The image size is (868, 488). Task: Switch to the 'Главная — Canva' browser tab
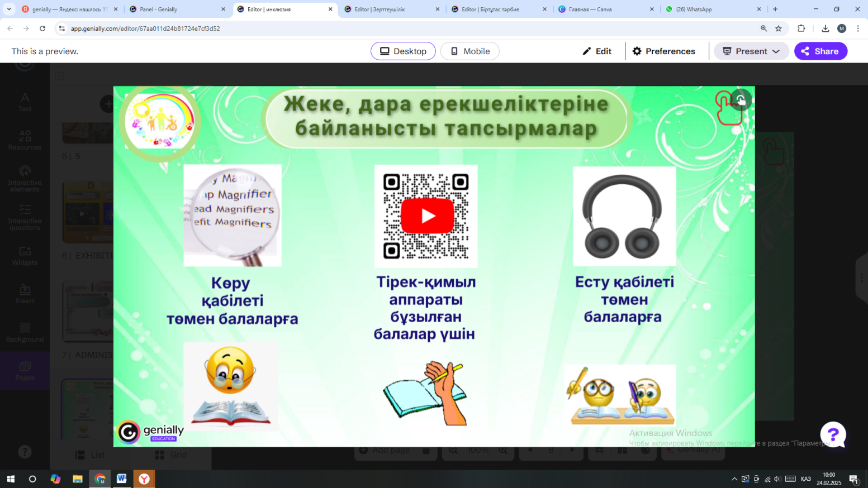[x=606, y=9]
